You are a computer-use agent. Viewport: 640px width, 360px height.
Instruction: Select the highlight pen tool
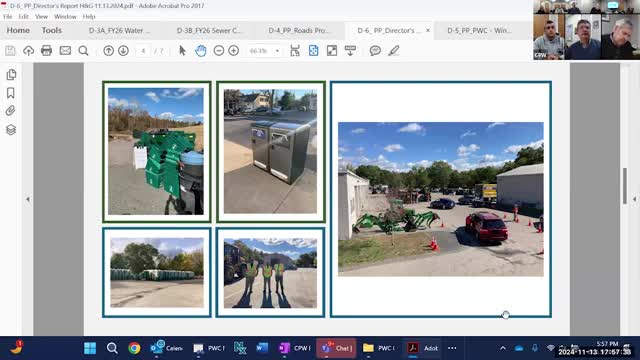click(x=393, y=51)
